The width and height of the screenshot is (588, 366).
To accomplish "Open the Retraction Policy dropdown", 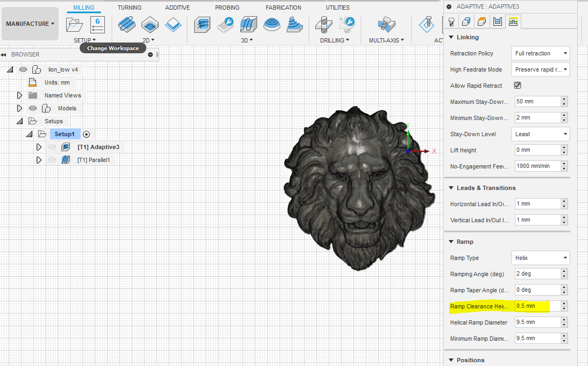I will pyautogui.click(x=541, y=53).
